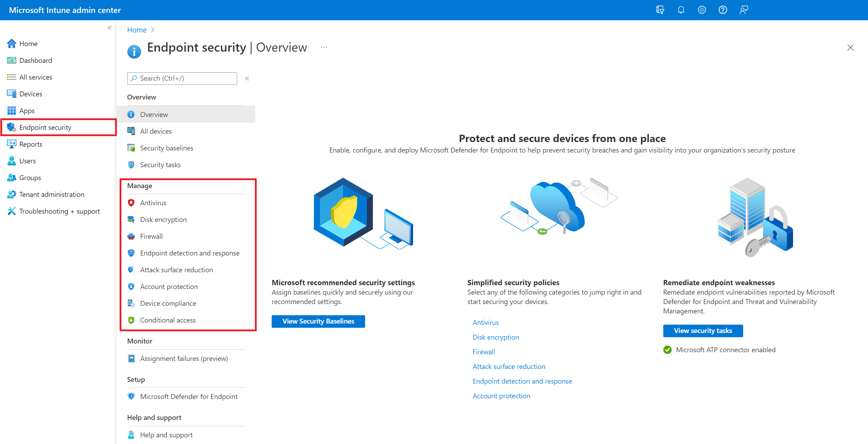868x444 pixels.
Task: Click the Endpoint security navigation item
Action: (45, 127)
